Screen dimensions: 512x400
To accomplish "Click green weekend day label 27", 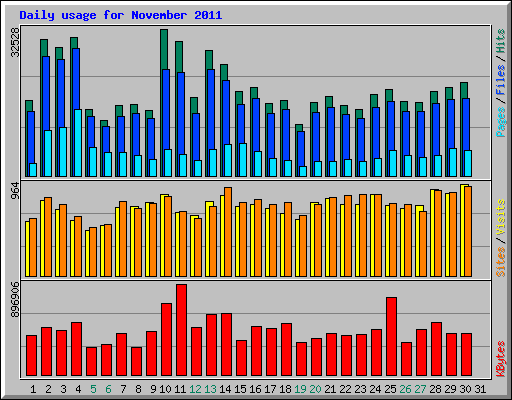I will pyautogui.click(x=420, y=389).
